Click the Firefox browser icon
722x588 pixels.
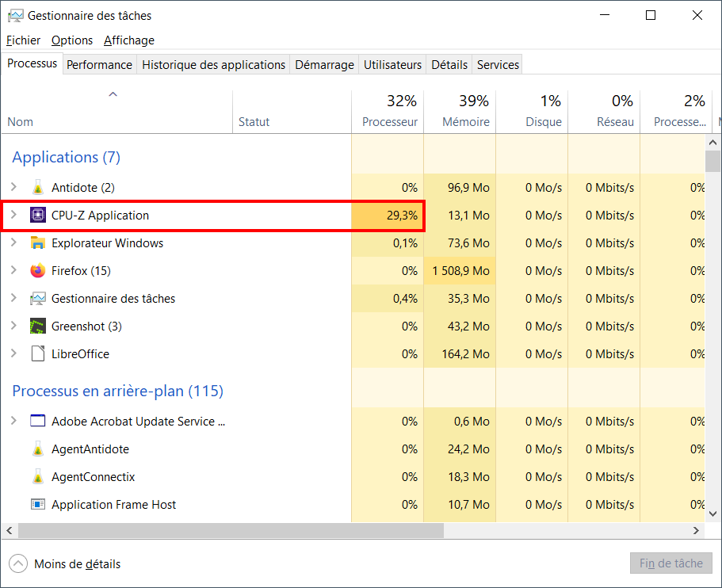(x=38, y=270)
